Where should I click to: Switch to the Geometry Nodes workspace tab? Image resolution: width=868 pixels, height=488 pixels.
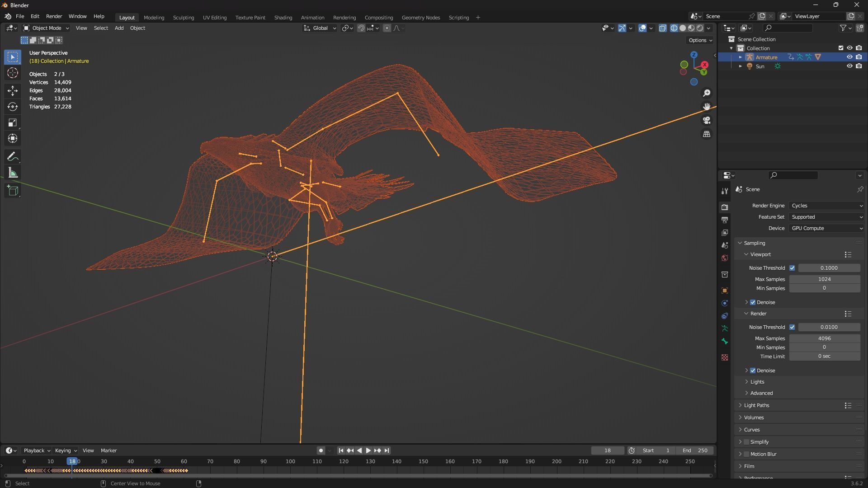(420, 18)
